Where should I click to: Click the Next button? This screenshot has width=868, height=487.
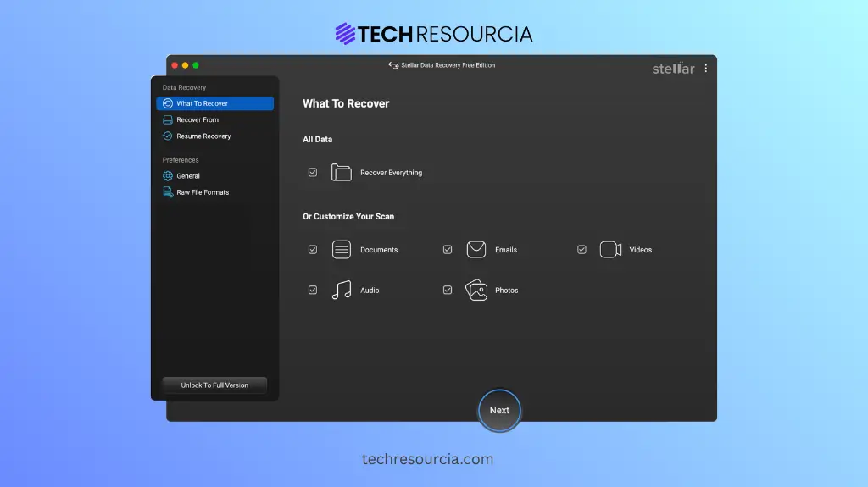coord(499,411)
